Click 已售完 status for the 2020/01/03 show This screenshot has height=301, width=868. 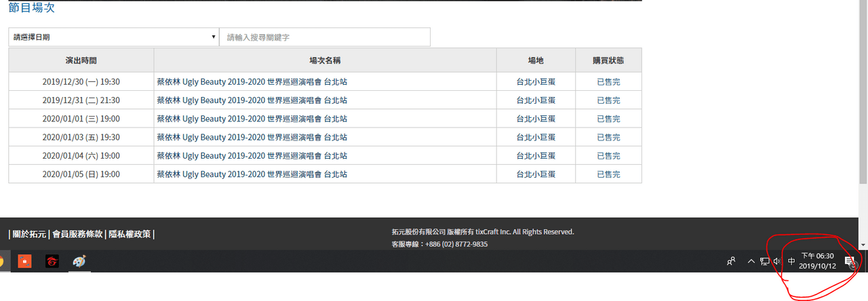[608, 137]
